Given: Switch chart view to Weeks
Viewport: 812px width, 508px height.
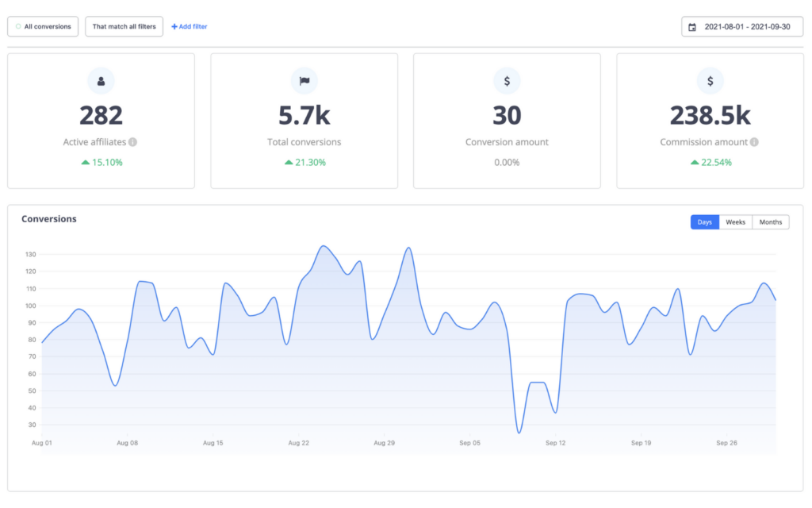Looking at the screenshot, I should click(x=735, y=221).
